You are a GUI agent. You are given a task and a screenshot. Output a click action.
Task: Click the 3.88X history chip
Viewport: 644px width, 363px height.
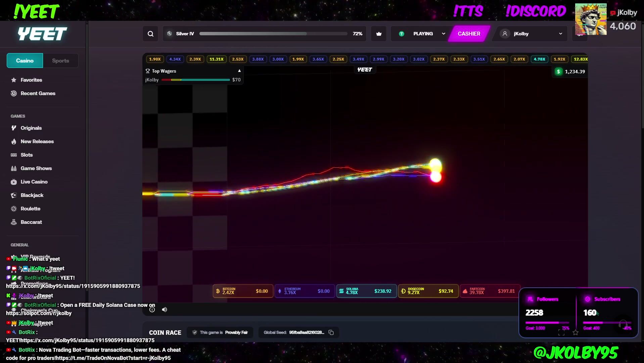point(258,59)
